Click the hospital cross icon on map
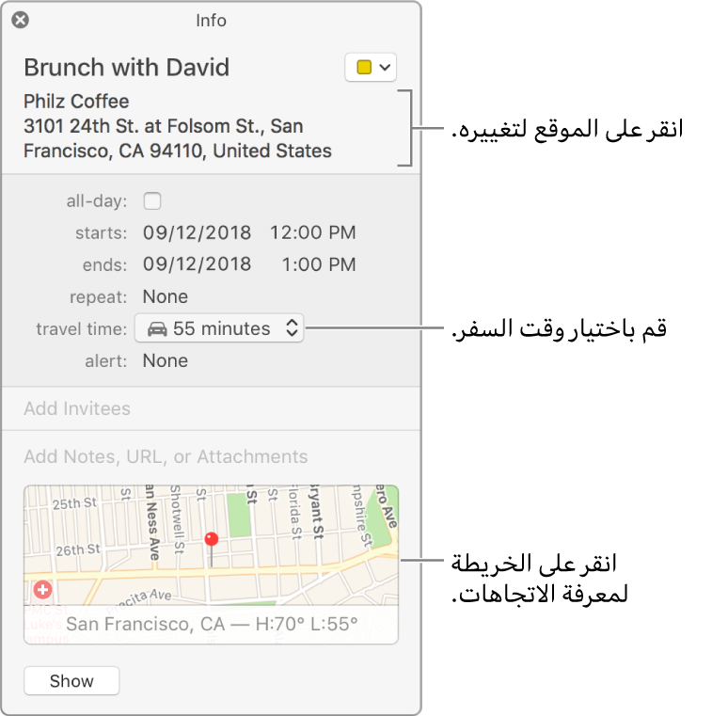Screen dimensions: 728x716 pyautogui.click(x=42, y=590)
